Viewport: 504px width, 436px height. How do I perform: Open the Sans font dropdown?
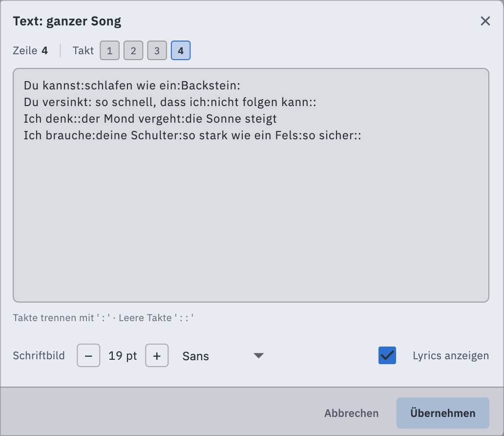pos(223,356)
